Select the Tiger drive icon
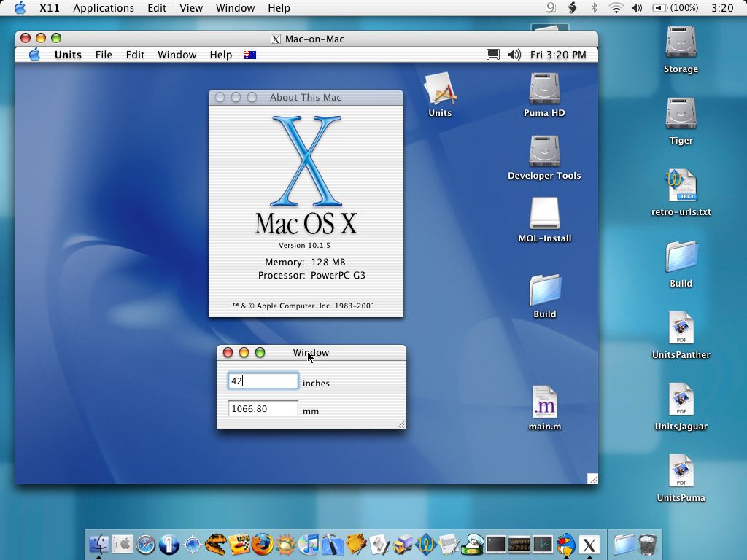Image resolution: width=747 pixels, height=560 pixels. pyautogui.click(x=681, y=113)
